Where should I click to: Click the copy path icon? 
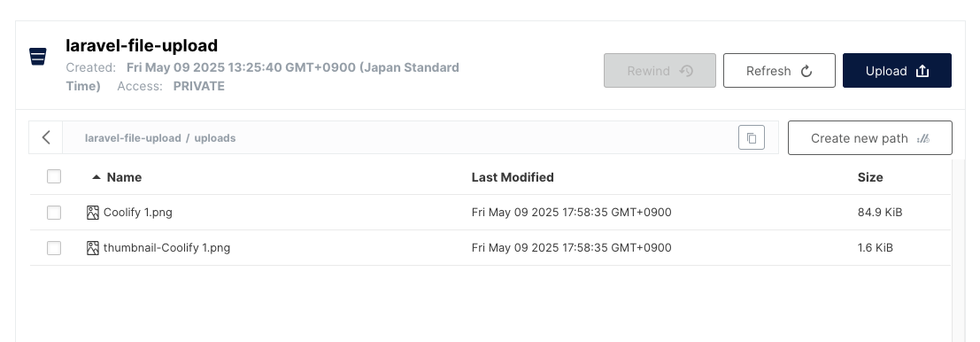click(x=752, y=137)
